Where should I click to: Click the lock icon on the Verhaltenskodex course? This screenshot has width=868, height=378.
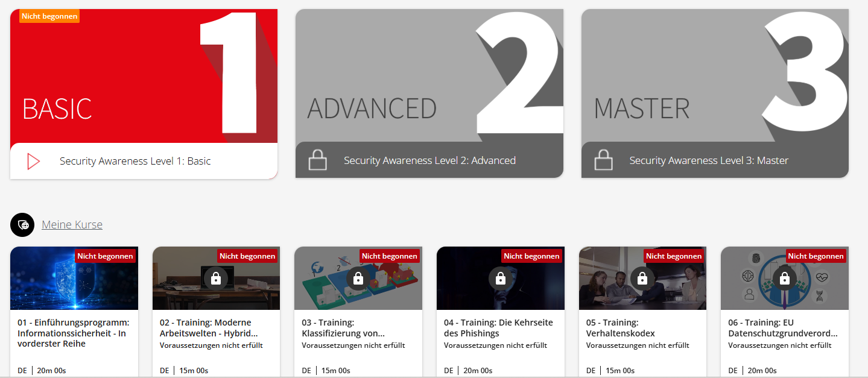[x=642, y=279]
